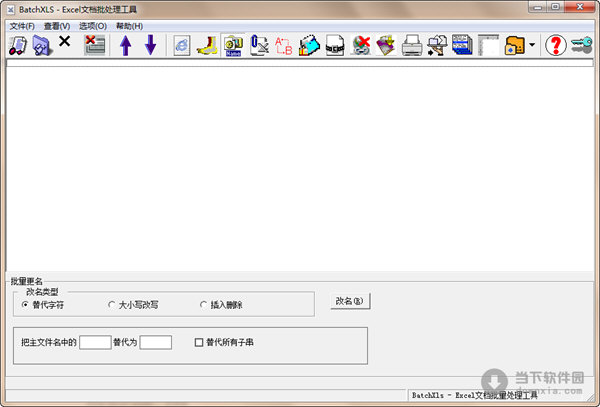600x407 pixels.
Task: Focus the field after 把主文件名中的
Action: tap(95, 342)
